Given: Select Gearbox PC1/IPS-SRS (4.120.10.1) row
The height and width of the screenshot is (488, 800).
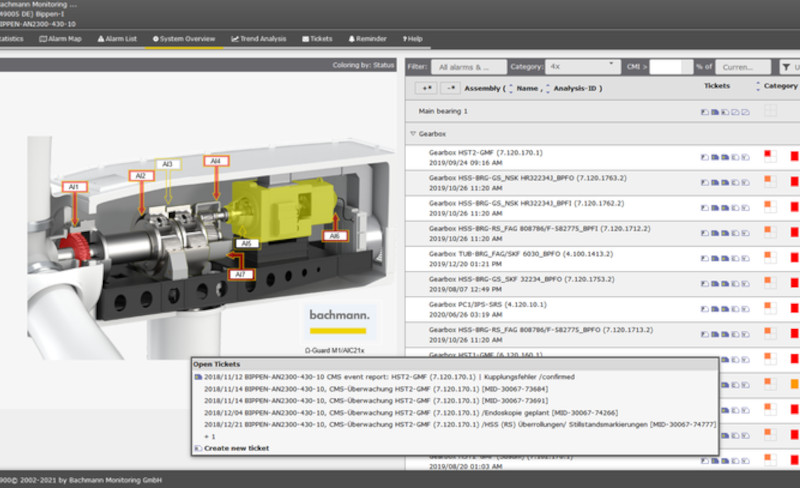Looking at the screenshot, I should click(603, 309).
